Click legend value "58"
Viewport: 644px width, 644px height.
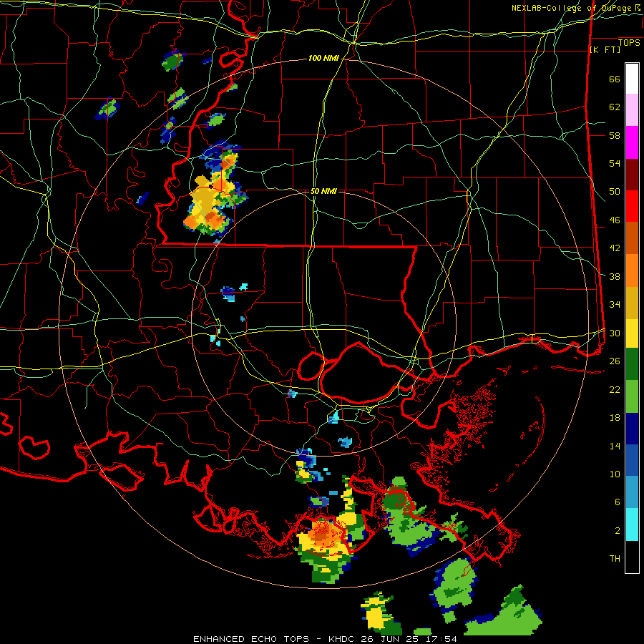(x=615, y=135)
